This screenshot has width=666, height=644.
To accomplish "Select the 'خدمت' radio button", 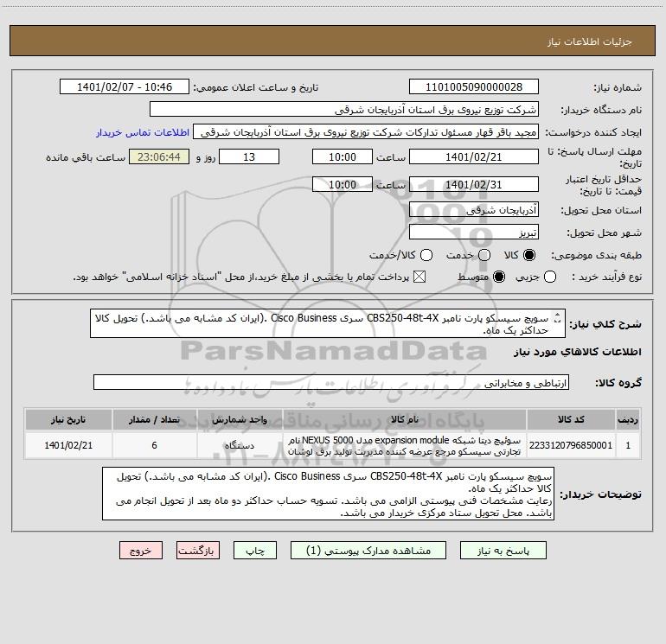I will pyautogui.click(x=483, y=255).
